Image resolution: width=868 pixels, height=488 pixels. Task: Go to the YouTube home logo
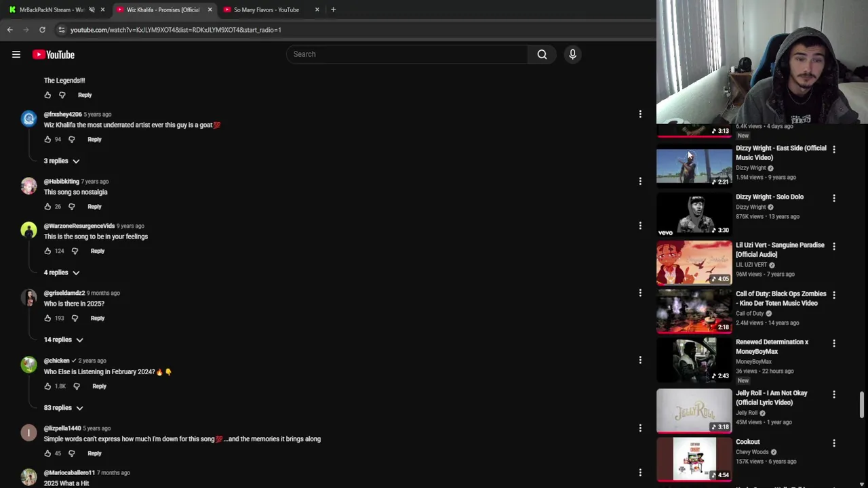54,55
